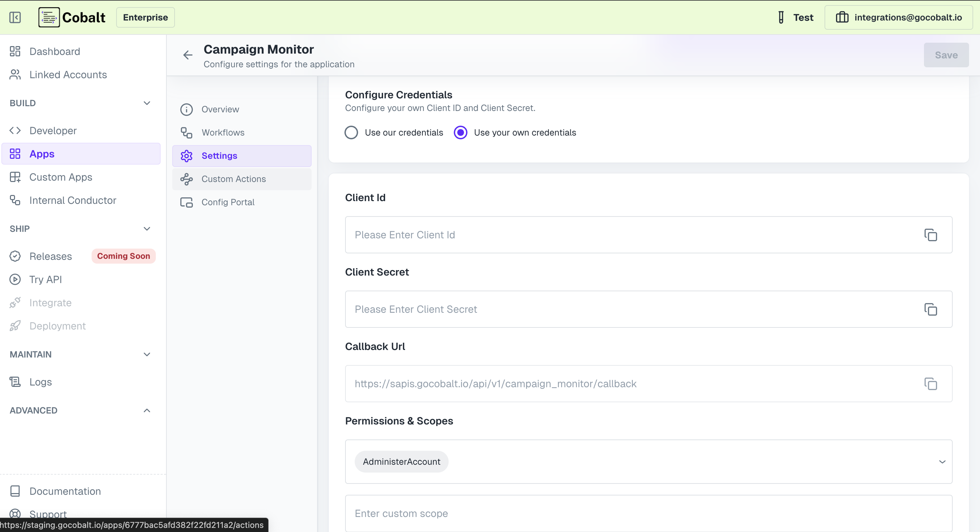Click the Cobalt logo icon
The width and height of the screenshot is (980, 532).
pos(49,17)
